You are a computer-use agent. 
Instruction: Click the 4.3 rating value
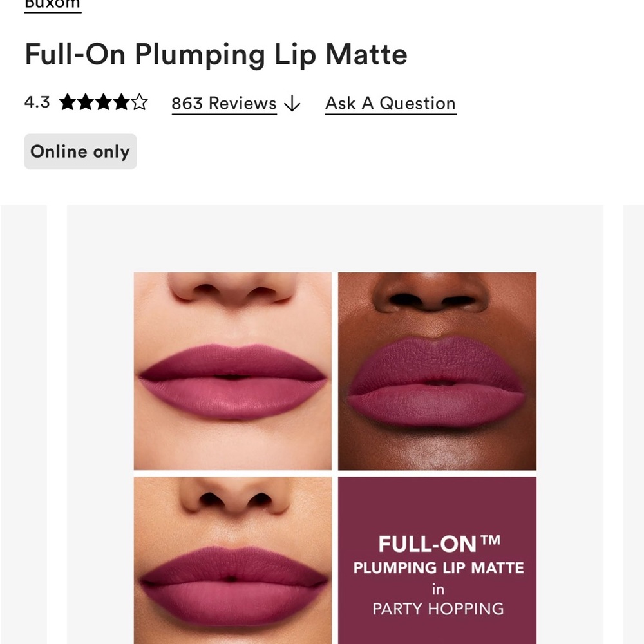(x=35, y=102)
